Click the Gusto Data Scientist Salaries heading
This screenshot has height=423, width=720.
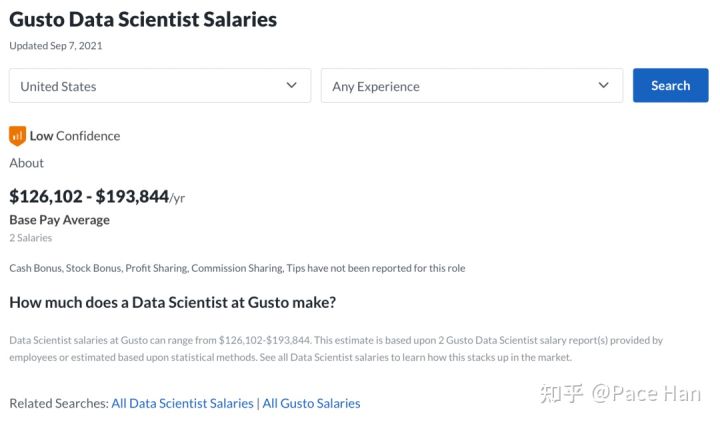(x=143, y=20)
